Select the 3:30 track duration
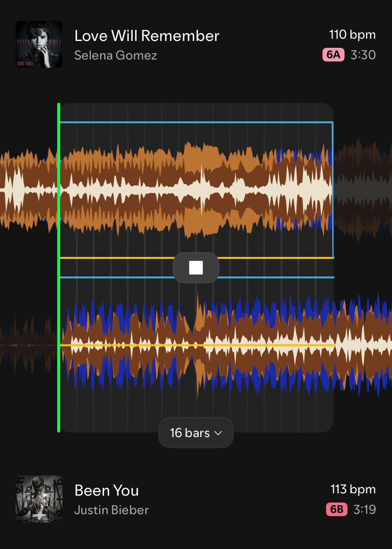 tap(363, 55)
